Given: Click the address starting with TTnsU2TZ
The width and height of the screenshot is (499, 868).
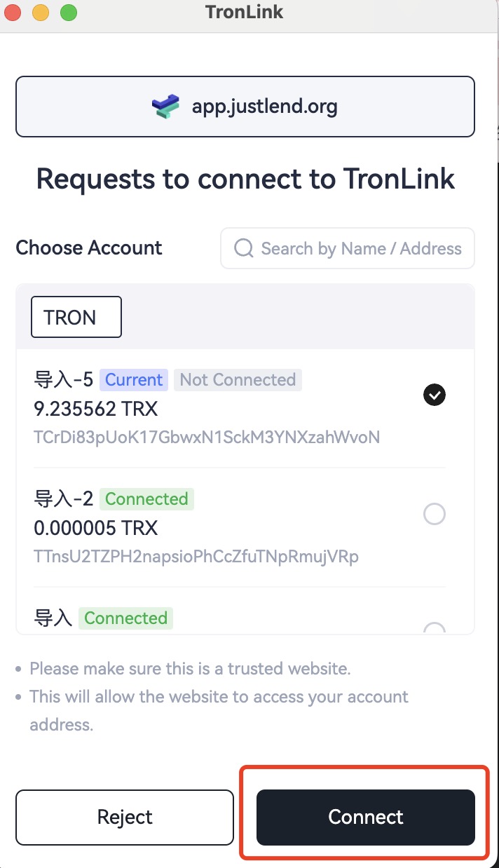Looking at the screenshot, I should coord(196,557).
